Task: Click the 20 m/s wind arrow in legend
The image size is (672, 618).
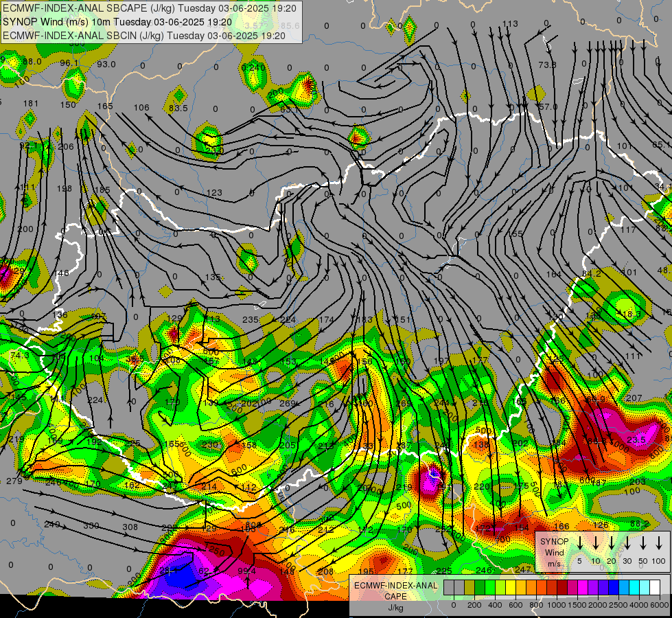Action: coord(611,543)
